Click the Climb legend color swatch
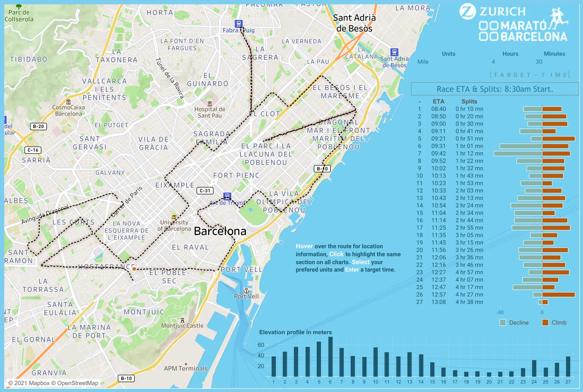The width and height of the screenshot is (583, 392). point(545,322)
